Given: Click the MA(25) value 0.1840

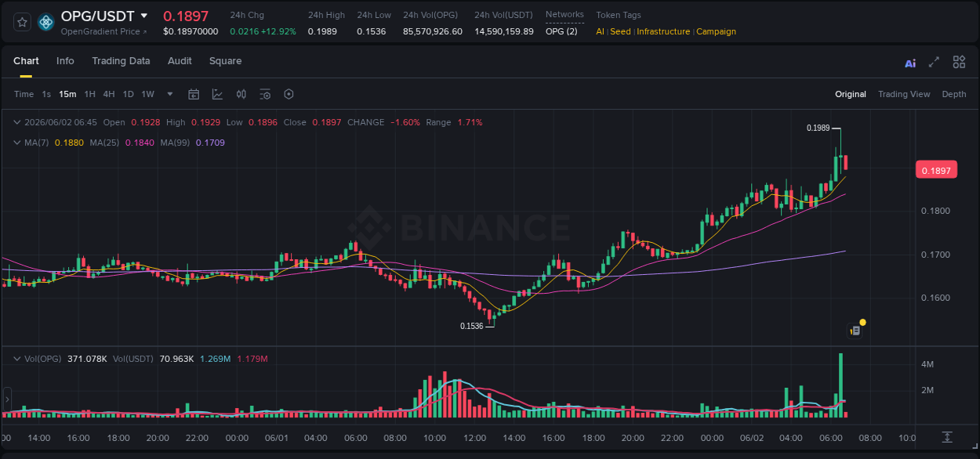Looking at the screenshot, I should click(139, 143).
